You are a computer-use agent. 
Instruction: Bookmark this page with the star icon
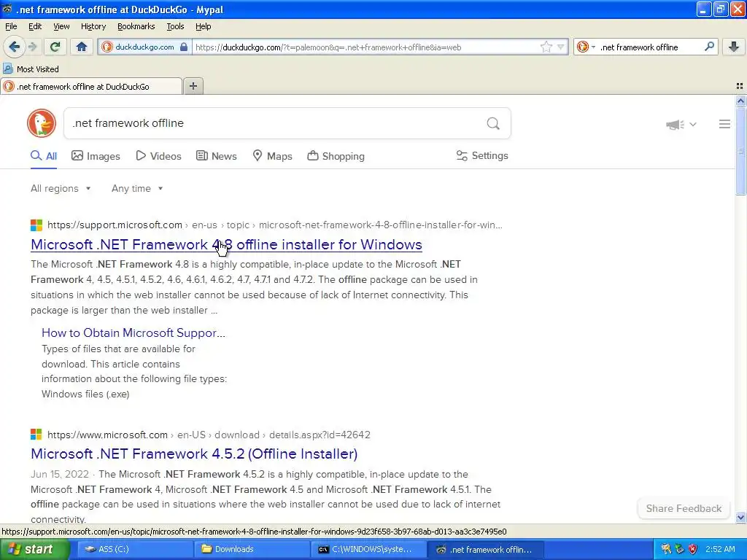click(546, 47)
